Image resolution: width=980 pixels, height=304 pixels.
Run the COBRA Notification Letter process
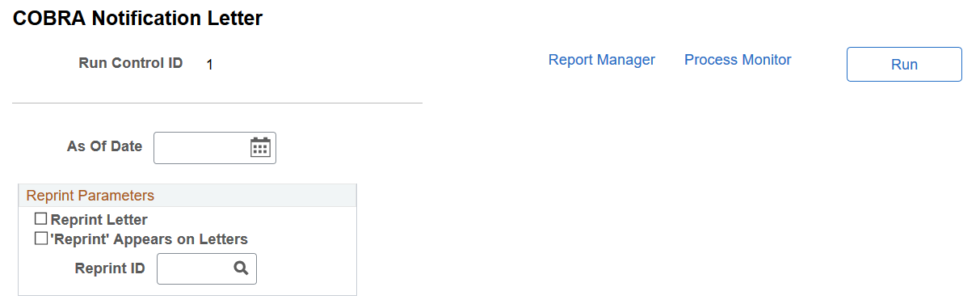pos(904,65)
